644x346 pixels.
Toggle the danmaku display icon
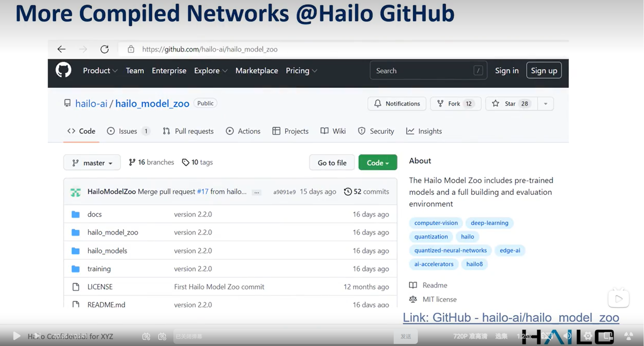146,336
